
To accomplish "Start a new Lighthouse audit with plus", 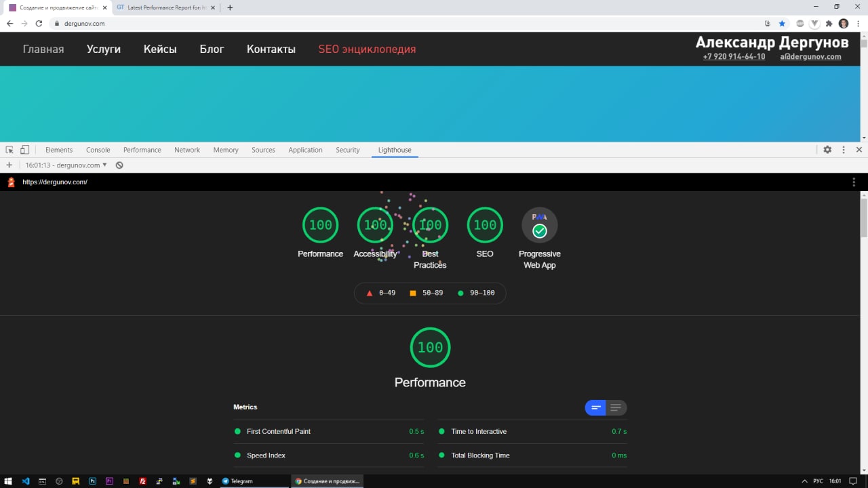I will 9,165.
